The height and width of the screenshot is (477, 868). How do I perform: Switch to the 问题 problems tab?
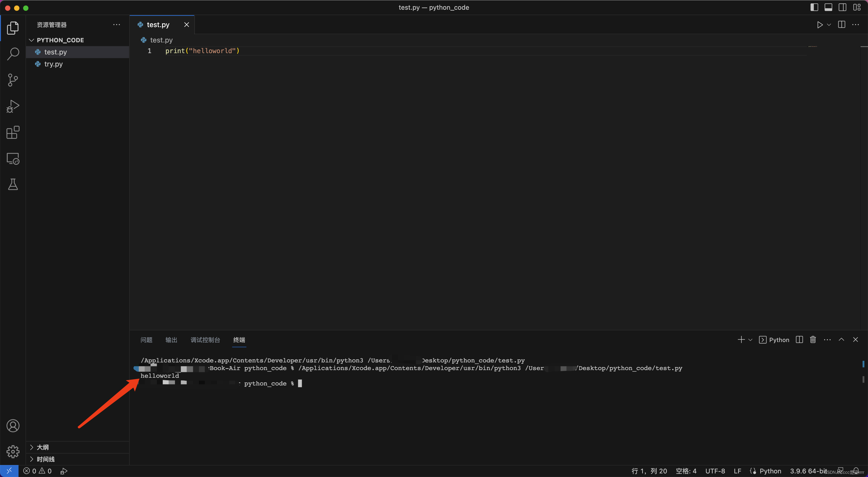pos(146,340)
